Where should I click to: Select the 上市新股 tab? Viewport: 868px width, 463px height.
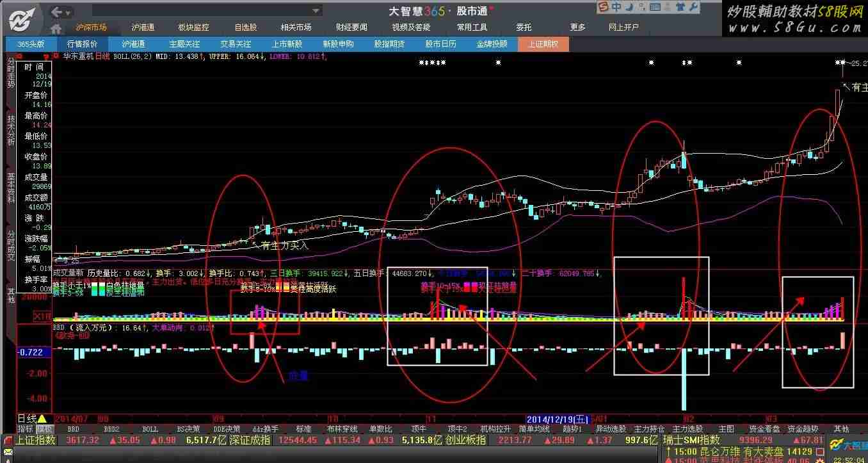[x=287, y=44]
